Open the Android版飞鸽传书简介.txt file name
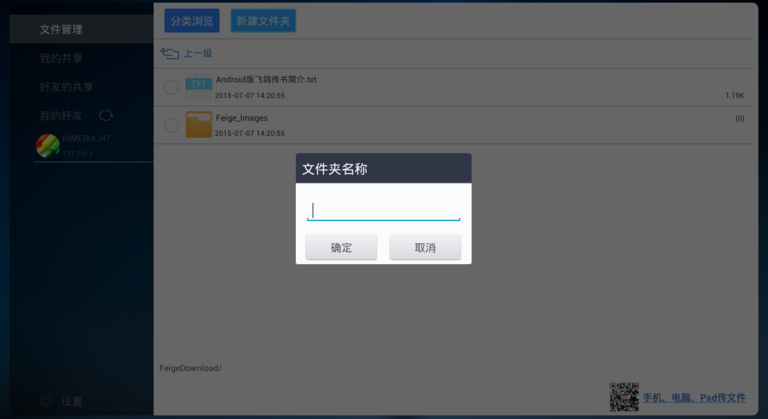The height and width of the screenshot is (419, 768). [266, 79]
